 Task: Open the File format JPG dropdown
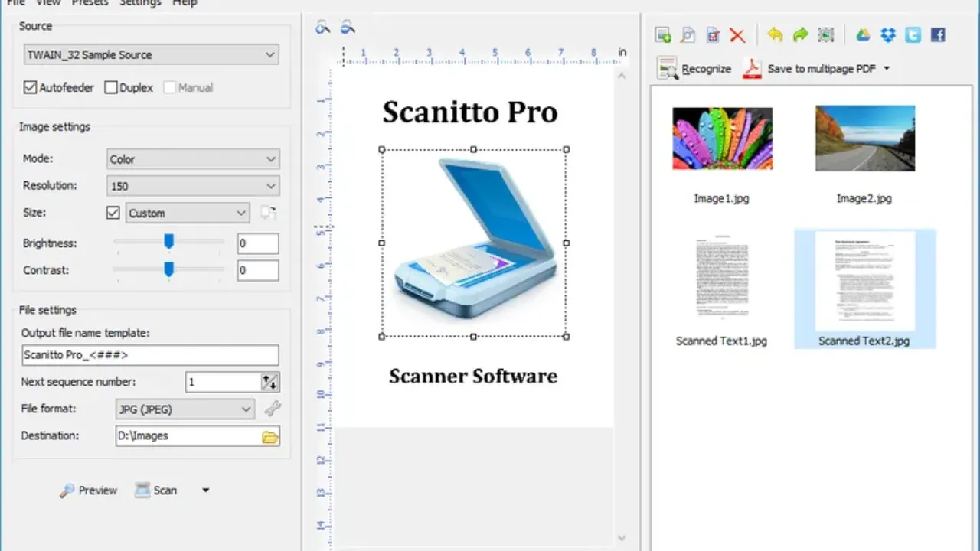[x=185, y=409]
